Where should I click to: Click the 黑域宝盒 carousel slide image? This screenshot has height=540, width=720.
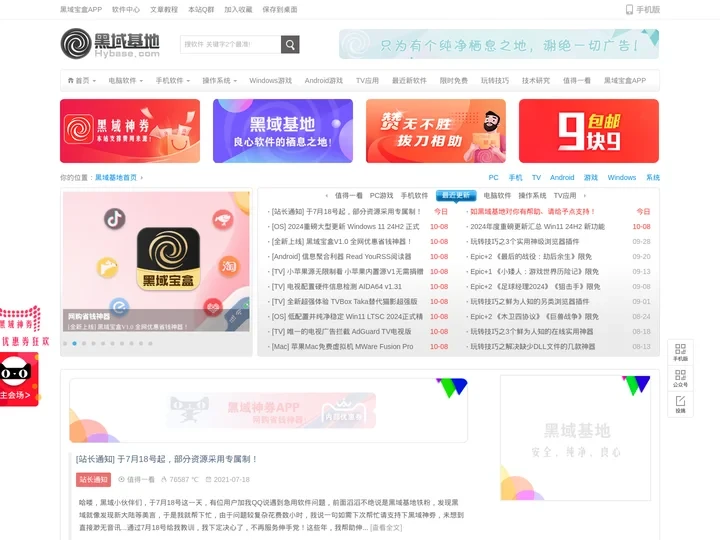click(x=156, y=261)
